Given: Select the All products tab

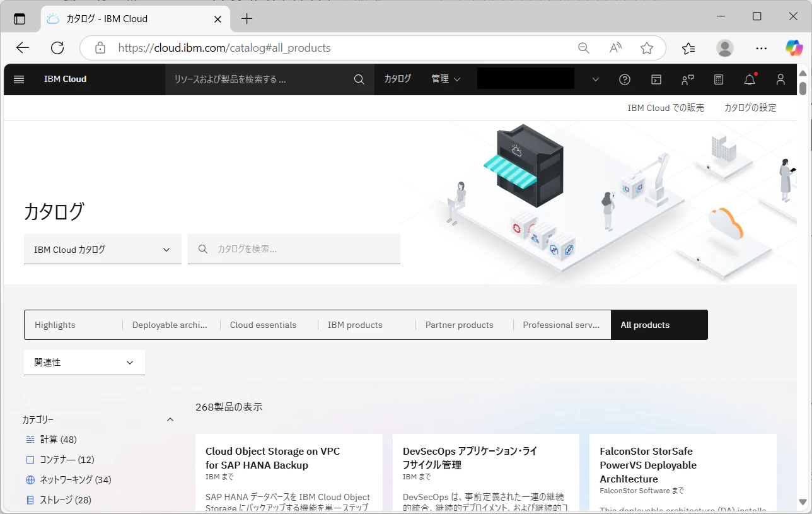Looking at the screenshot, I should (659, 325).
